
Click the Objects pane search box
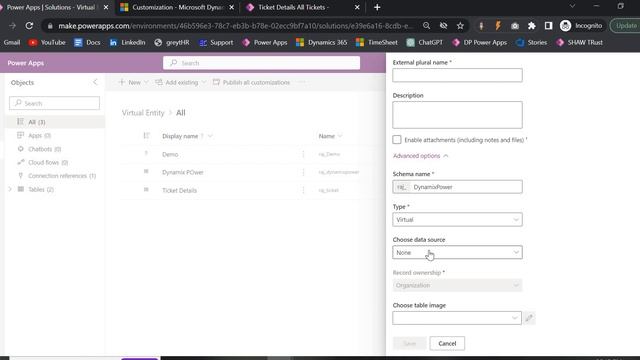click(54, 103)
